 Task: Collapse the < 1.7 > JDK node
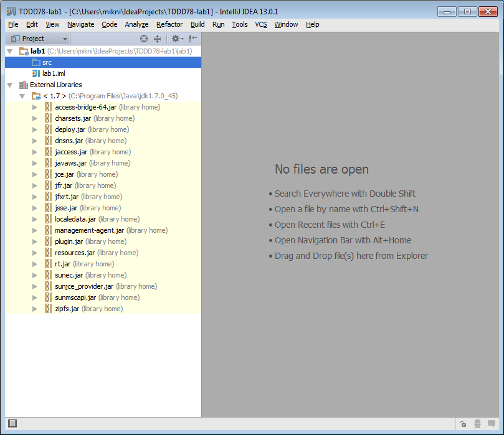click(x=22, y=96)
